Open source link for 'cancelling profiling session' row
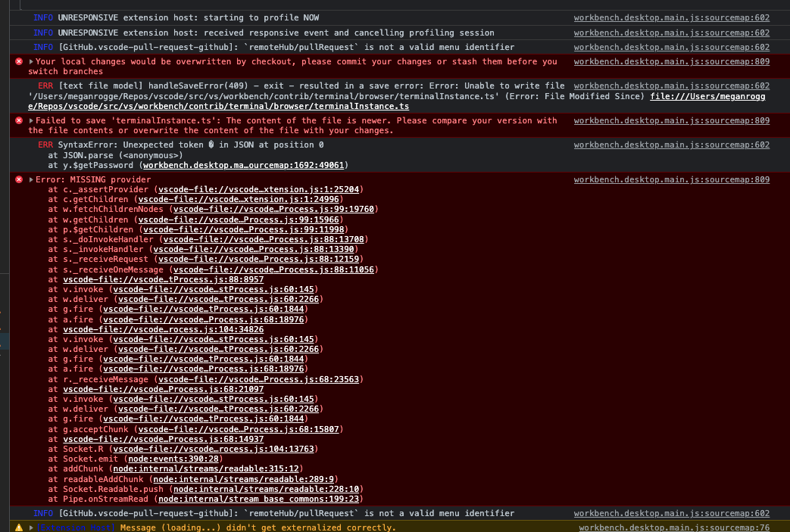The image size is (790, 532). 672,33
